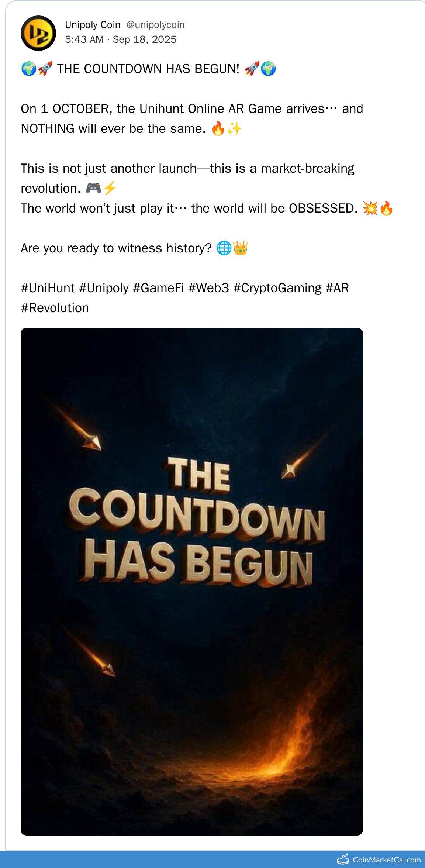Image resolution: width=425 pixels, height=868 pixels.
Task: Open the #CryptoGaming hashtag
Action: pos(277,288)
